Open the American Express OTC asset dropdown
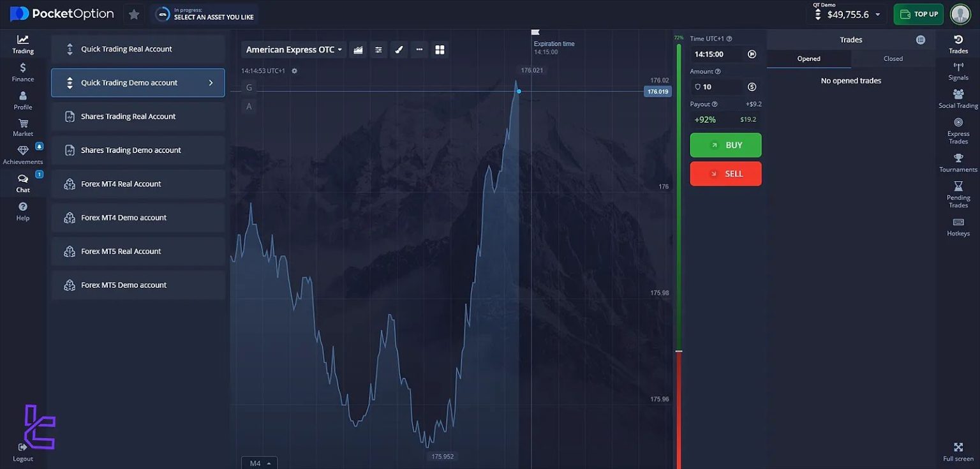980x469 pixels. [293, 49]
